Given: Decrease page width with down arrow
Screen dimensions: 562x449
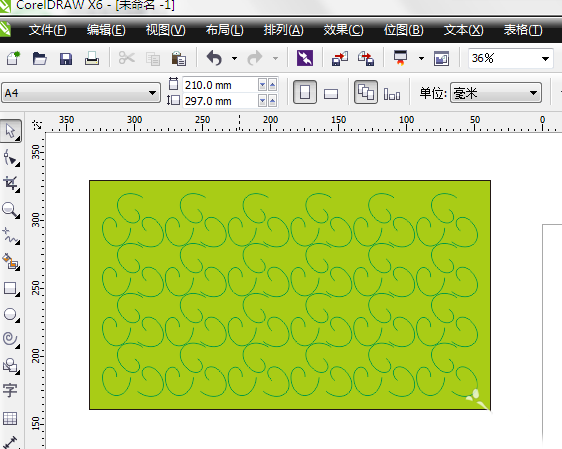Looking at the screenshot, I should coord(263,85).
